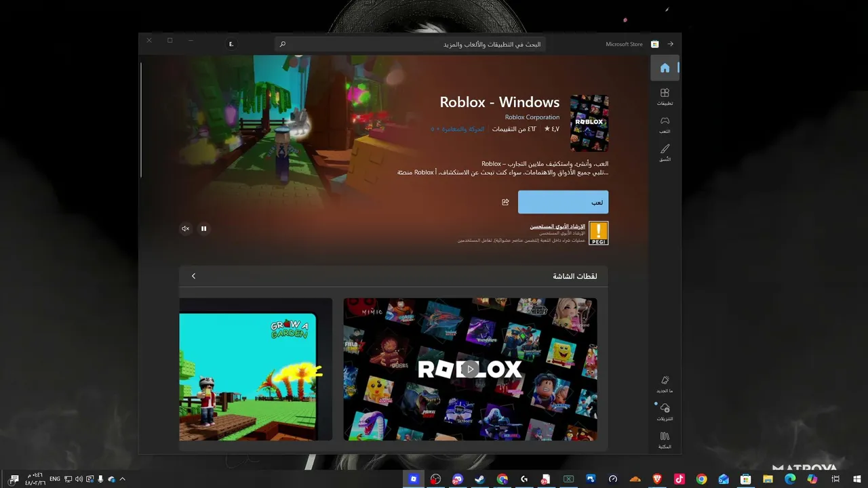Click the Roblox description text

[502, 168]
